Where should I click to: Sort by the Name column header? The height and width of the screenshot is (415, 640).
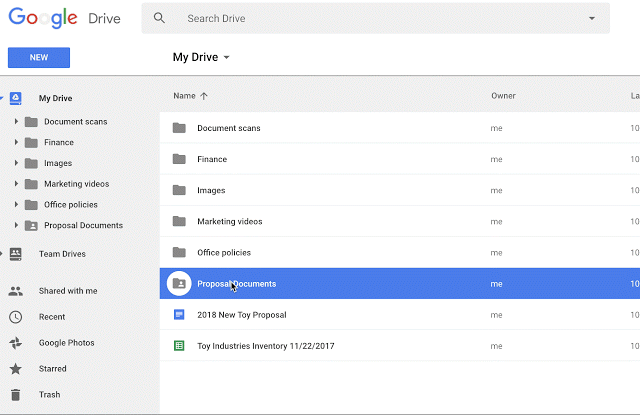185,96
